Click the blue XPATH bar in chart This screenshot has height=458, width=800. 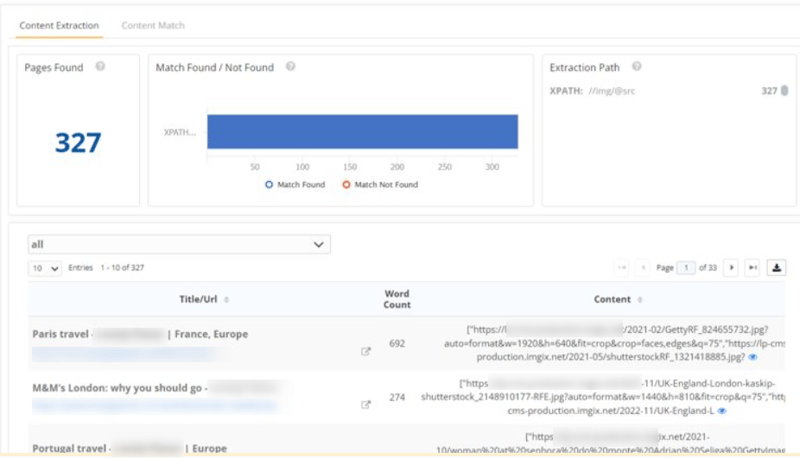(x=362, y=132)
